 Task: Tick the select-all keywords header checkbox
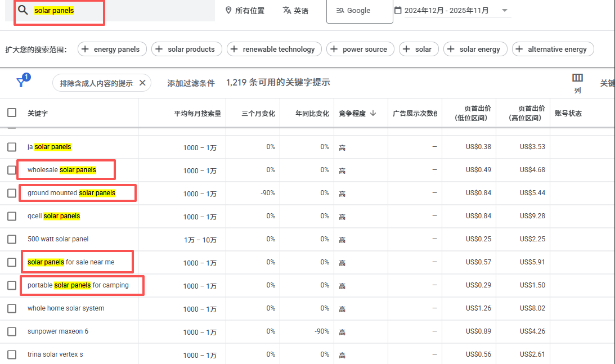12,113
